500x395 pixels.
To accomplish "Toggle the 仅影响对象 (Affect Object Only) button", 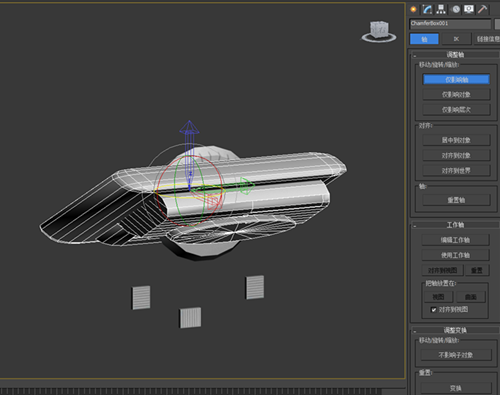I will point(456,94).
